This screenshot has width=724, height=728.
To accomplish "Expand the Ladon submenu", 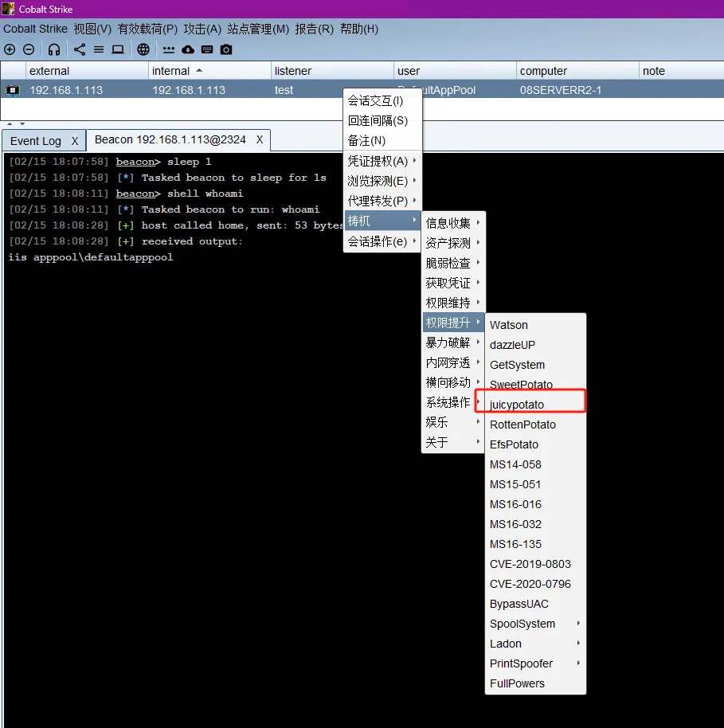I will point(535,644).
